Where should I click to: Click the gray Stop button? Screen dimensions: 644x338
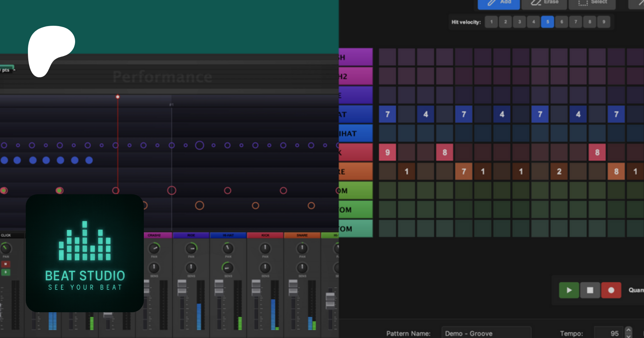pos(590,290)
